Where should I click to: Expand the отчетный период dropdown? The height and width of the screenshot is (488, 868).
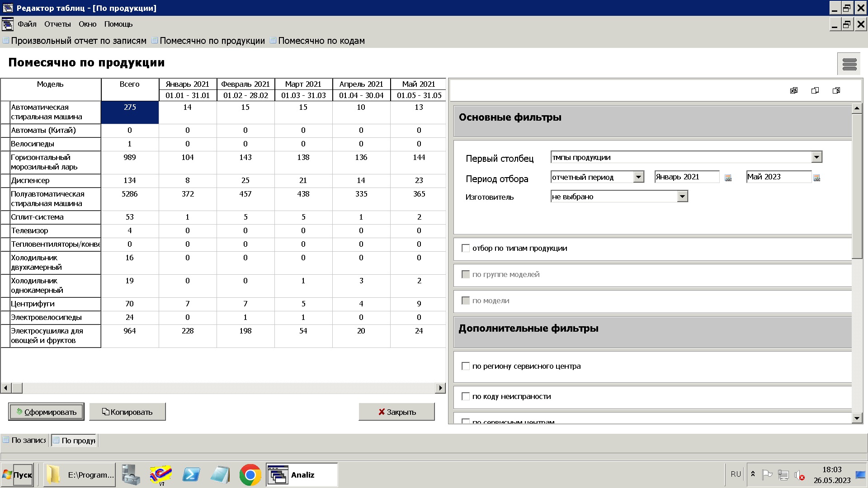pos(638,177)
